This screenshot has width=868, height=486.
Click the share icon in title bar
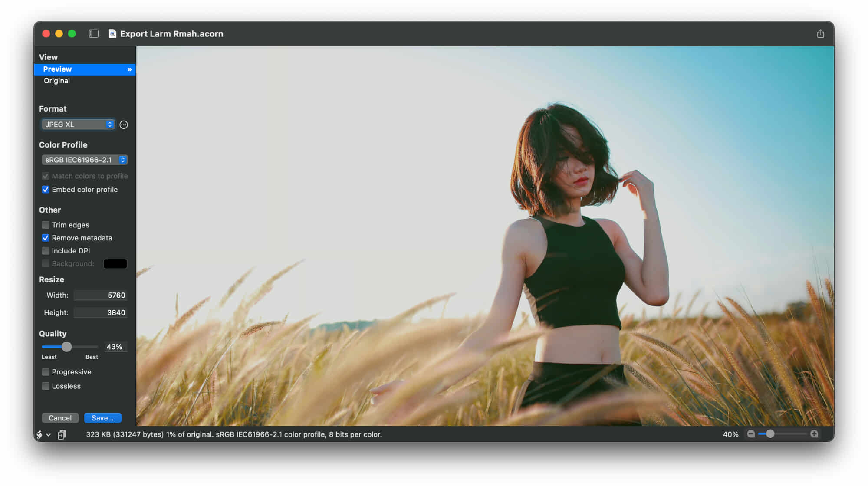point(820,33)
